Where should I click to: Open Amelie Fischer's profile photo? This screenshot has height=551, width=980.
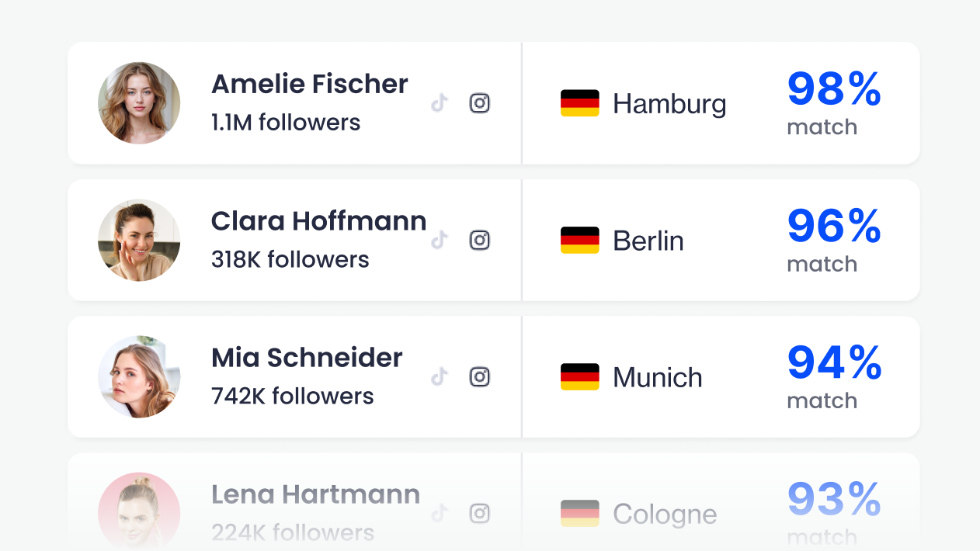click(x=139, y=103)
